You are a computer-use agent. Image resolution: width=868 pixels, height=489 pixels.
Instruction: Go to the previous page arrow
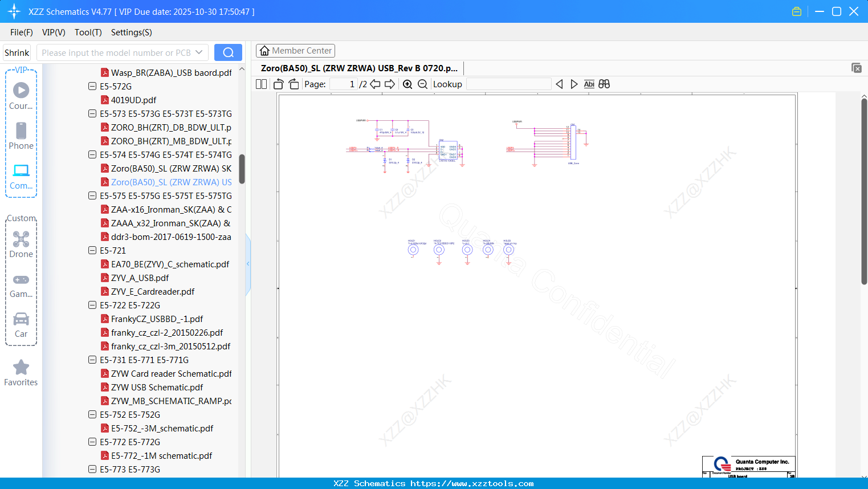coord(375,84)
